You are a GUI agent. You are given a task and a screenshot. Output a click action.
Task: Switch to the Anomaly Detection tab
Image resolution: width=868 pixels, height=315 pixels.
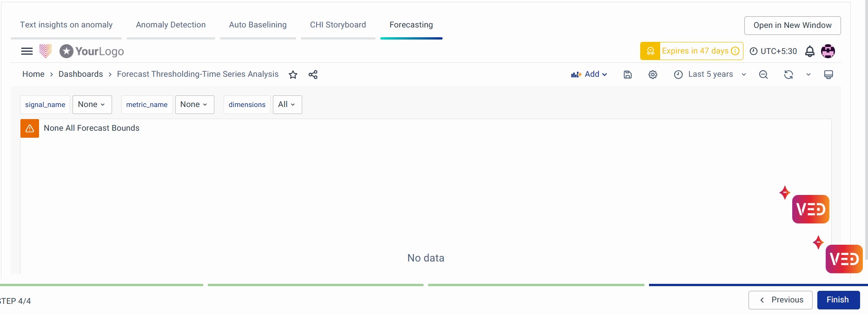(171, 25)
